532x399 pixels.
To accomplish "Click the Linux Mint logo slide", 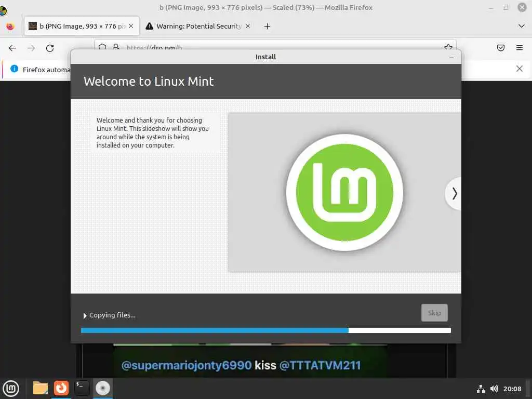I will coord(344,192).
